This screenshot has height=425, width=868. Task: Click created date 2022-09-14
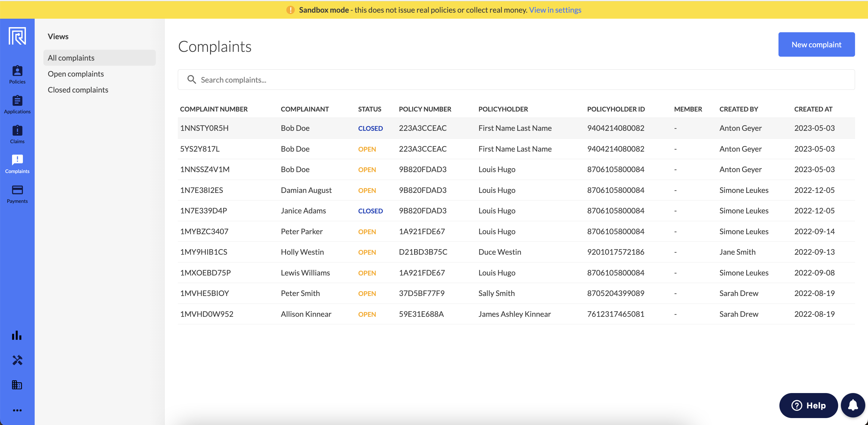[x=814, y=231]
